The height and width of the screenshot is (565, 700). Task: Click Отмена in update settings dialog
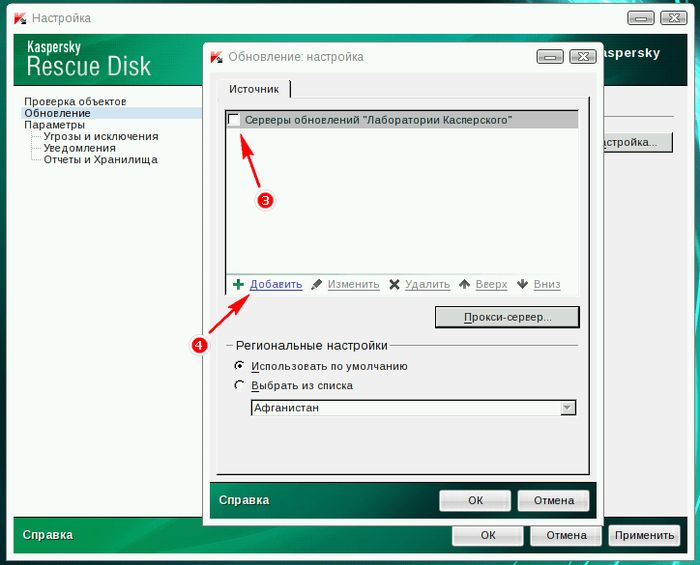tap(554, 500)
